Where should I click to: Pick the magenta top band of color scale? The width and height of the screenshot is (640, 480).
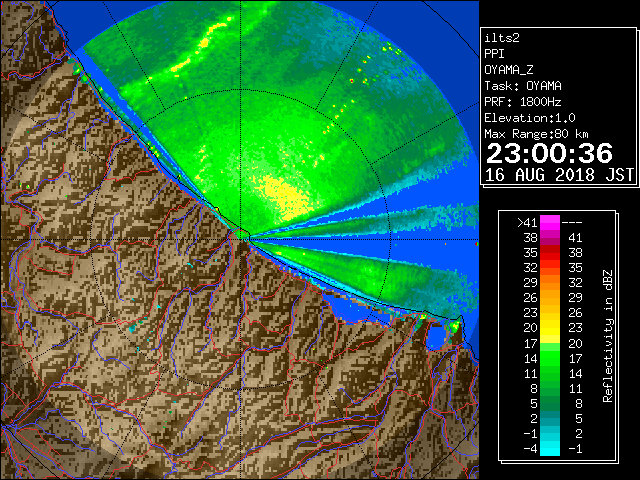click(x=550, y=223)
